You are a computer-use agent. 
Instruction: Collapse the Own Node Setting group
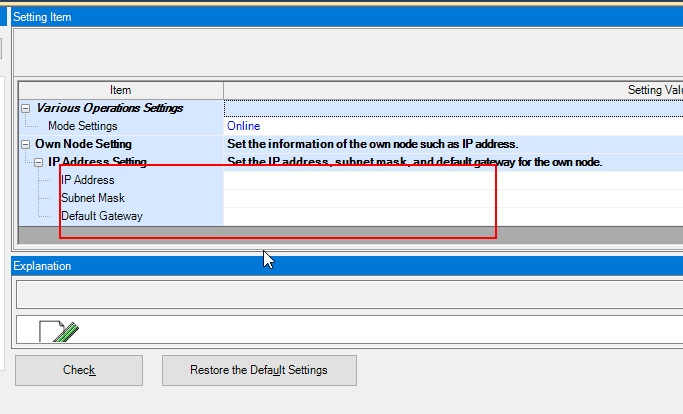(26, 144)
